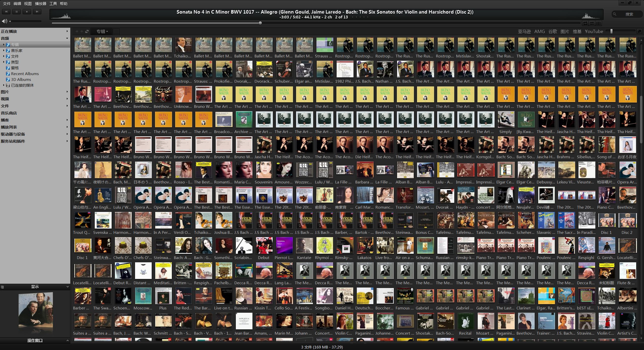Expand the 类型 tree node arrow
This screenshot has height=350, width=644.
(x=4, y=62)
